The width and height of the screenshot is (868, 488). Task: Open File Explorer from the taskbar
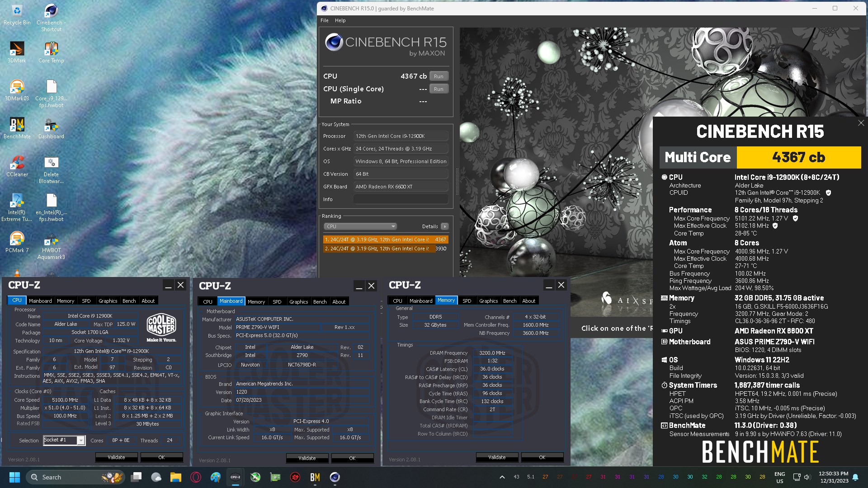pos(176,477)
